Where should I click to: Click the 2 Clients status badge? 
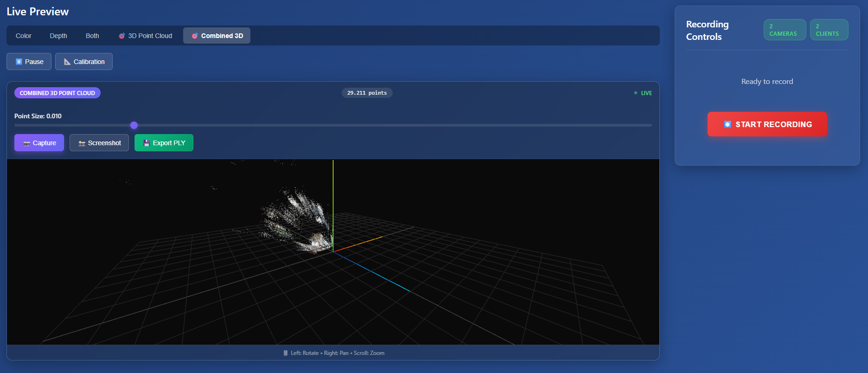[x=829, y=30]
